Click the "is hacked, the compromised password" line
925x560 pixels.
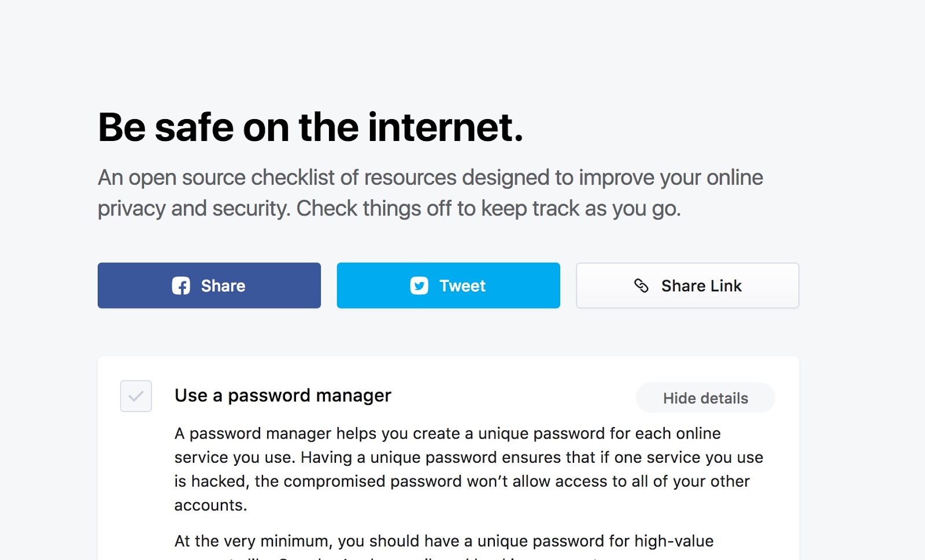pyautogui.click(x=462, y=481)
